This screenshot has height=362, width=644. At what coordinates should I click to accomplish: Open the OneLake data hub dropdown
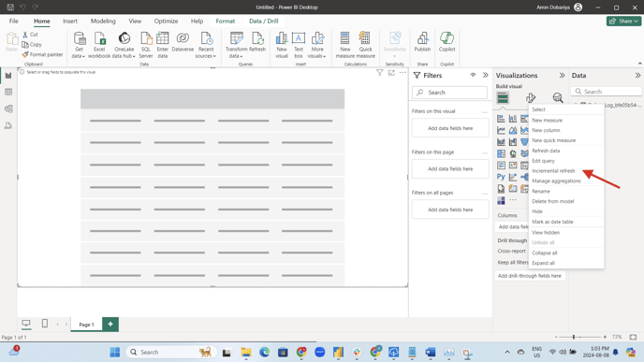click(124, 45)
